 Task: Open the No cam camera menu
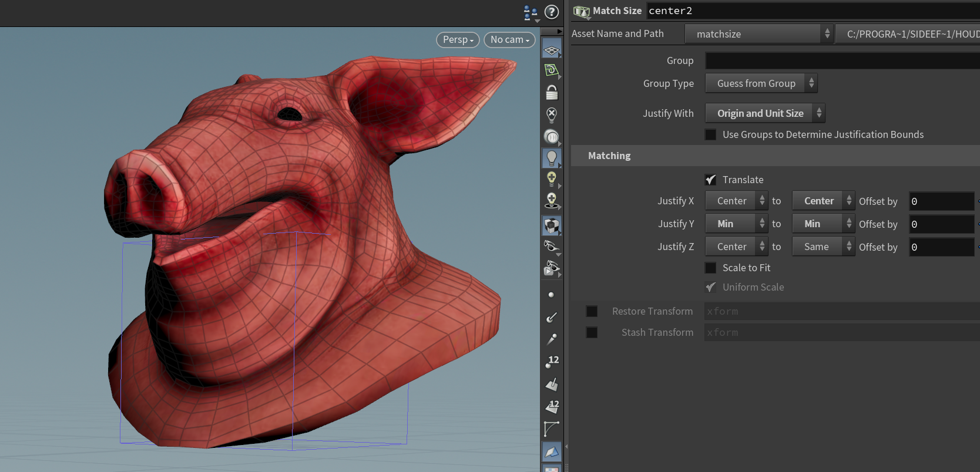(x=509, y=40)
